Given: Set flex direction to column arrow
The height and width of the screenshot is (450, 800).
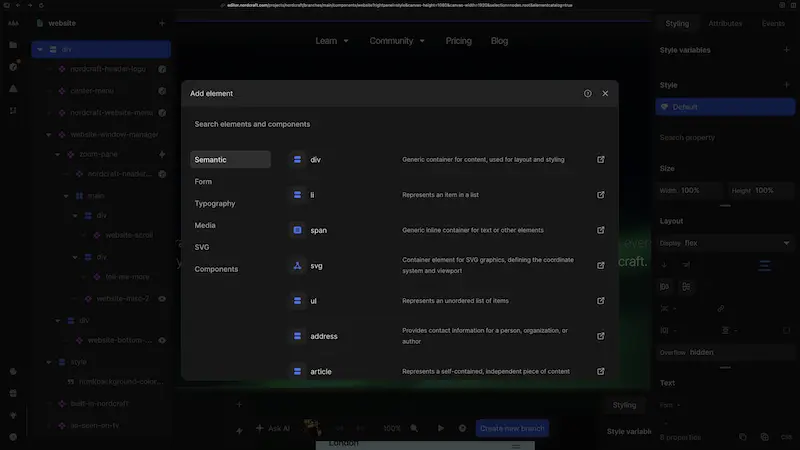Looking at the screenshot, I should point(664,265).
